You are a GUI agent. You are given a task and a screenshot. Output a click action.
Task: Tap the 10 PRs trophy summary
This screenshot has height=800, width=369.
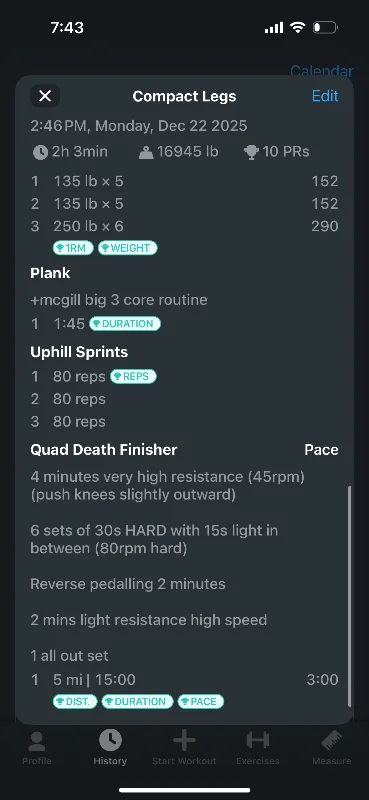pos(277,152)
